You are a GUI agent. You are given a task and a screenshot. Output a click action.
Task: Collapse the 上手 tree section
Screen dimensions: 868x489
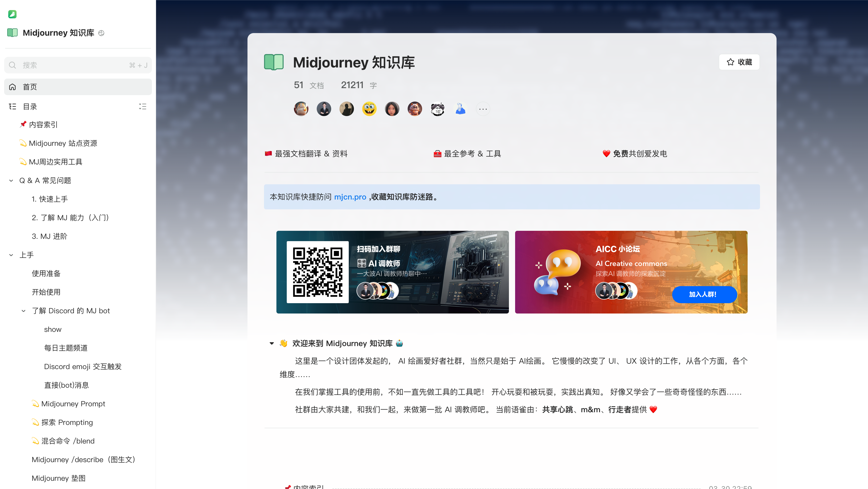(11, 255)
